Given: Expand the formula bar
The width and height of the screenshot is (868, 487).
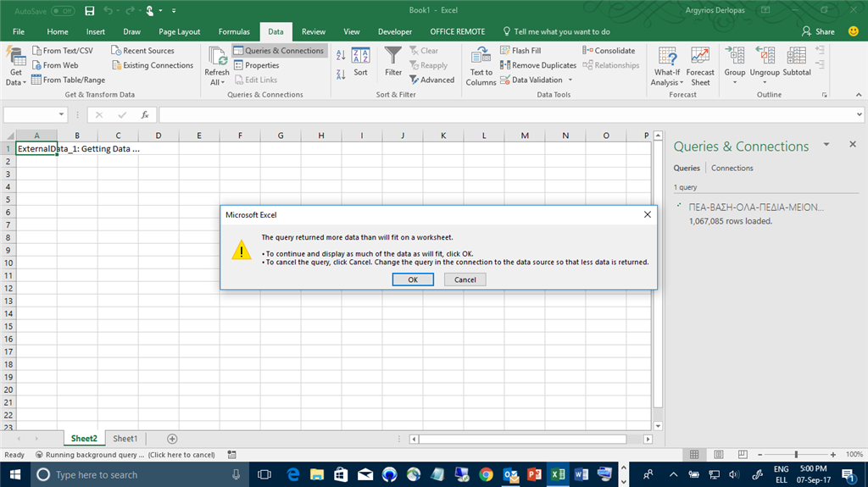Looking at the screenshot, I should (860, 114).
